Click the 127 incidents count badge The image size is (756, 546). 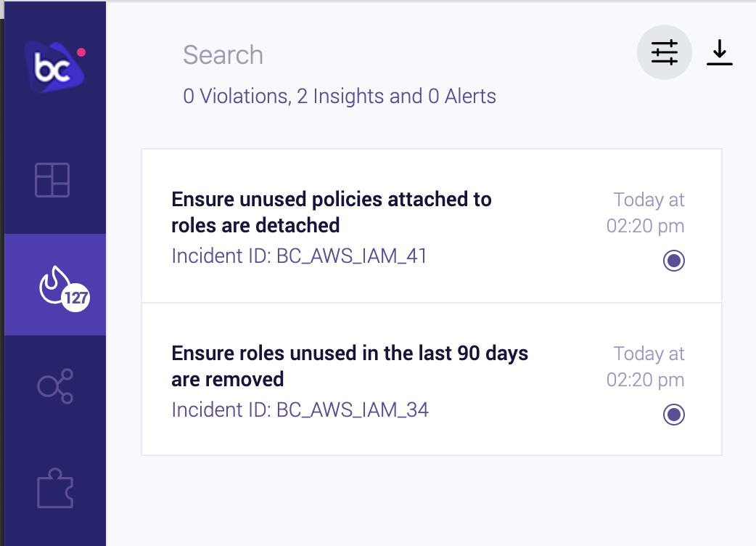[76, 298]
